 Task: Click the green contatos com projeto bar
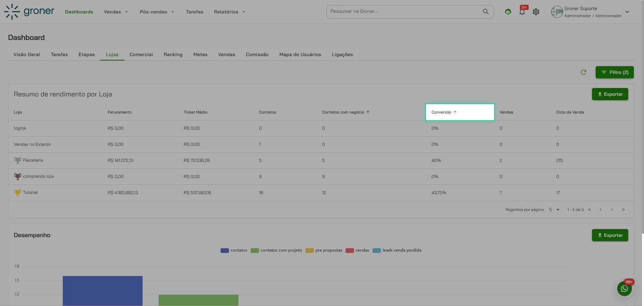(199, 300)
